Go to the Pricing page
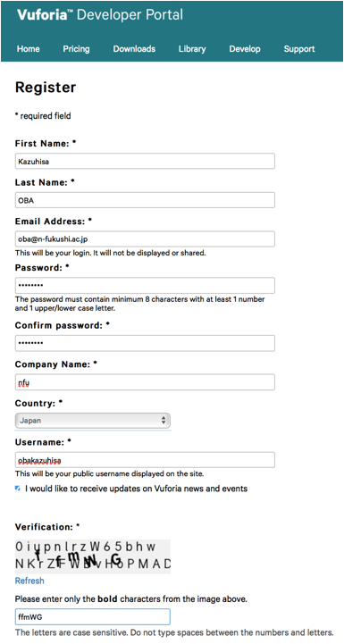 coord(76,49)
